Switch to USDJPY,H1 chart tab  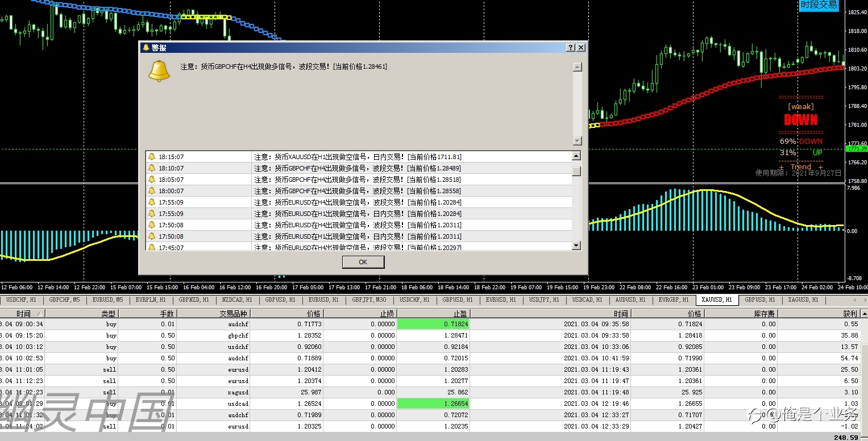[544, 299]
